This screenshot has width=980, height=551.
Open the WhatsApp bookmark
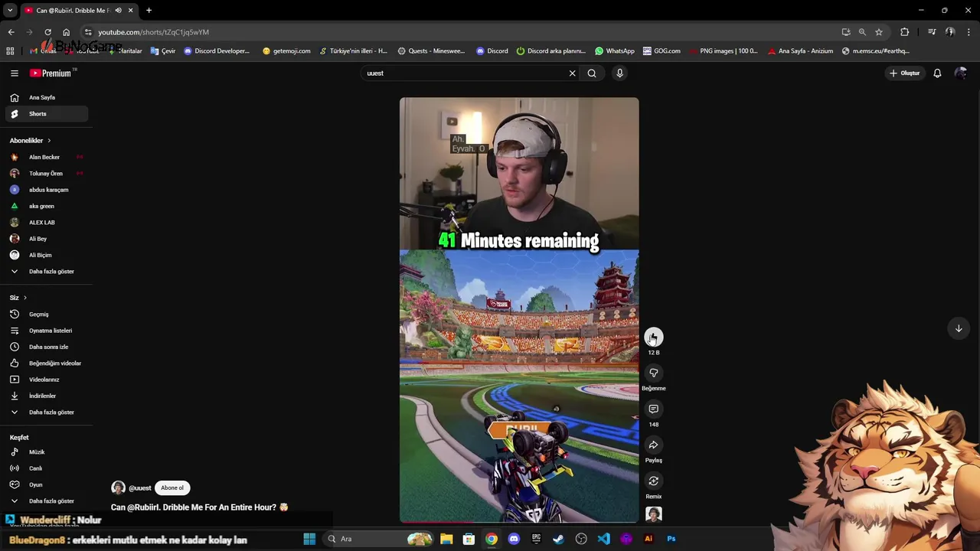coord(615,51)
